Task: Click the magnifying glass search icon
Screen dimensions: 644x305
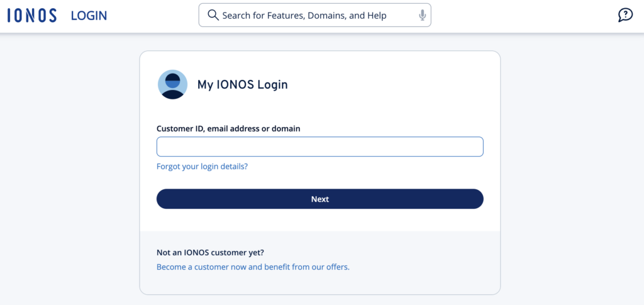Action: [213, 15]
